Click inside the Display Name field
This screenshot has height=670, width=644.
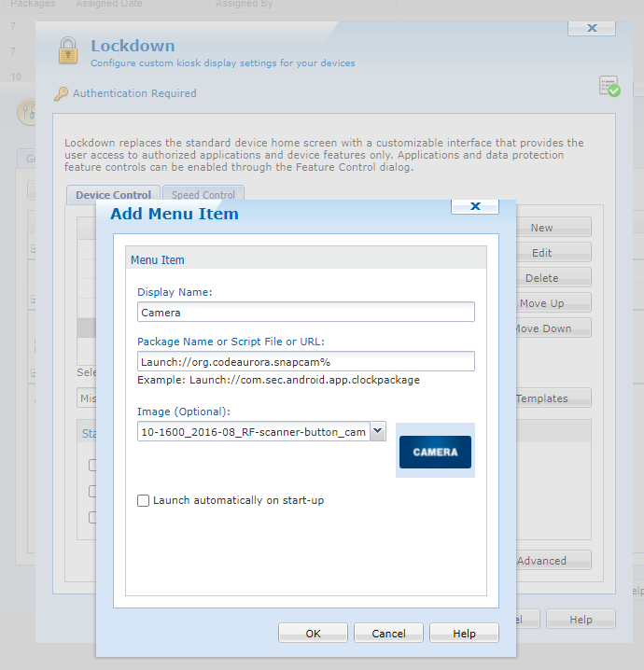(x=305, y=313)
